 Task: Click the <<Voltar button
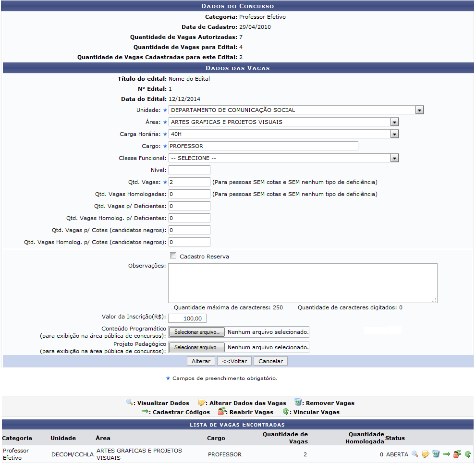click(234, 361)
